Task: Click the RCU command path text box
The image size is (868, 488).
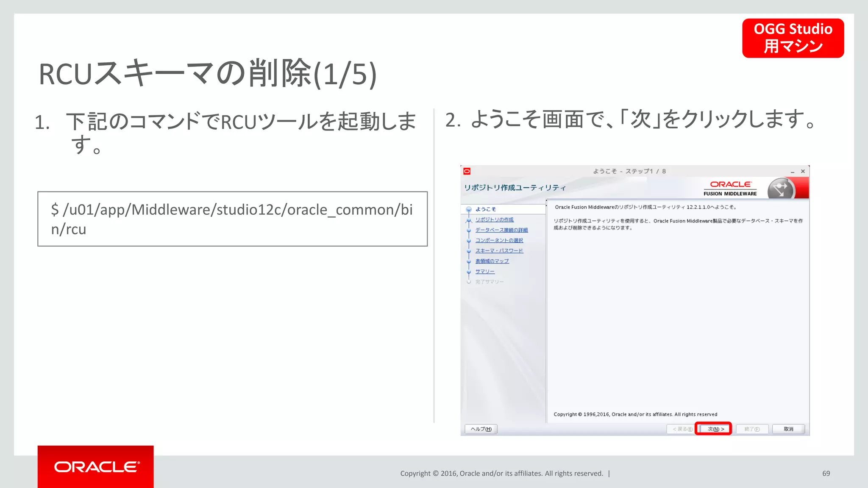Action: click(x=232, y=219)
